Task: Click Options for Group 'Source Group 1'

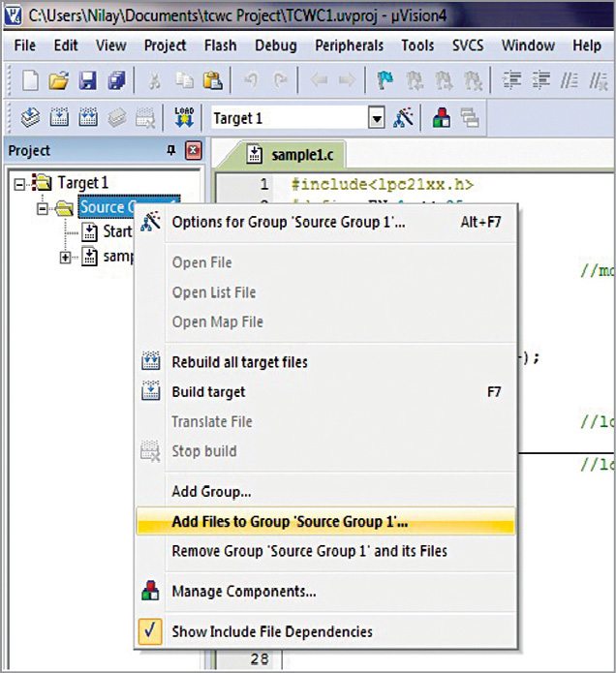Action: (288, 222)
